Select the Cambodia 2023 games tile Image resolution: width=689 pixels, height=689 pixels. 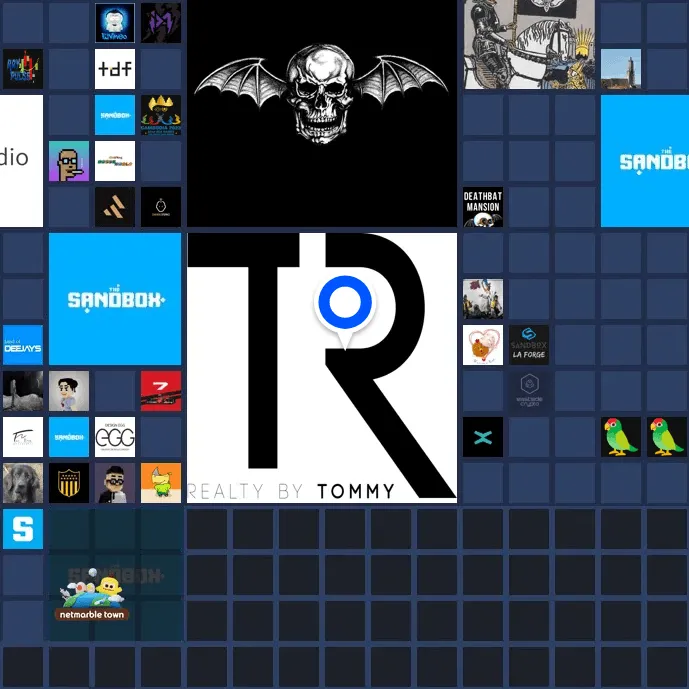[x=161, y=115]
